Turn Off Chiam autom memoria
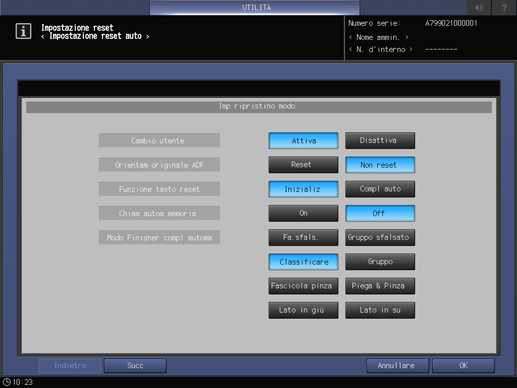This screenshot has width=517, height=388. (x=380, y=213)
